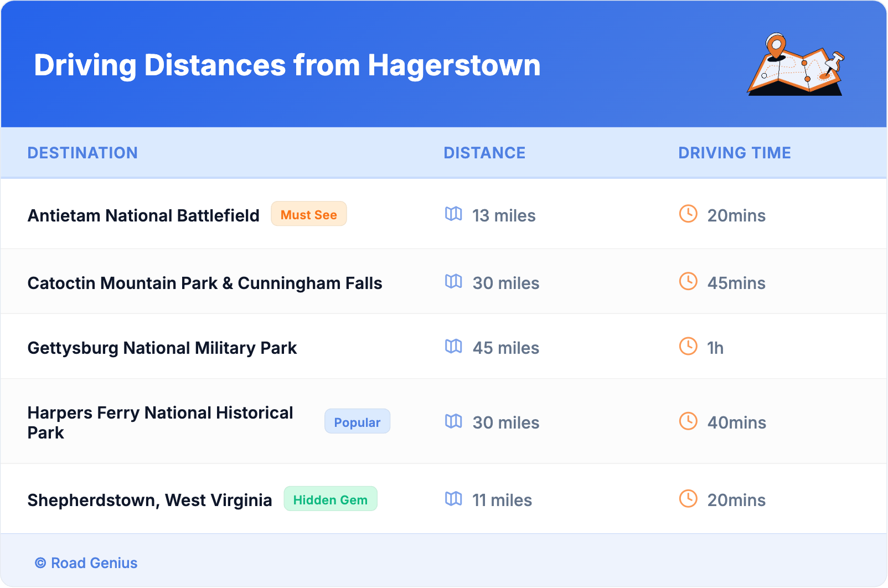Screen dimensions: 888x588
Task: Click the map icon beside 45 miles
Action: coord(453,346)
